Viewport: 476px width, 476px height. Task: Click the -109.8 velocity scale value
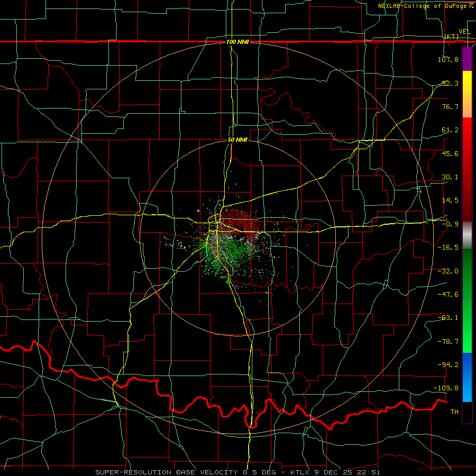[x=446, y=388]
